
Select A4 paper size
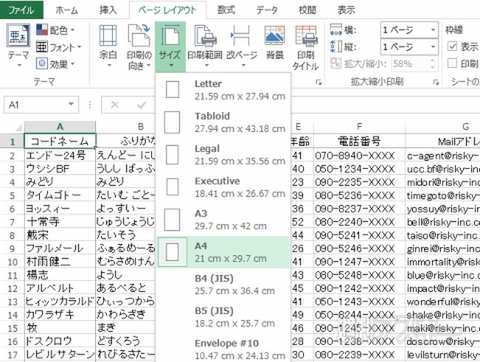click(223, 252)
